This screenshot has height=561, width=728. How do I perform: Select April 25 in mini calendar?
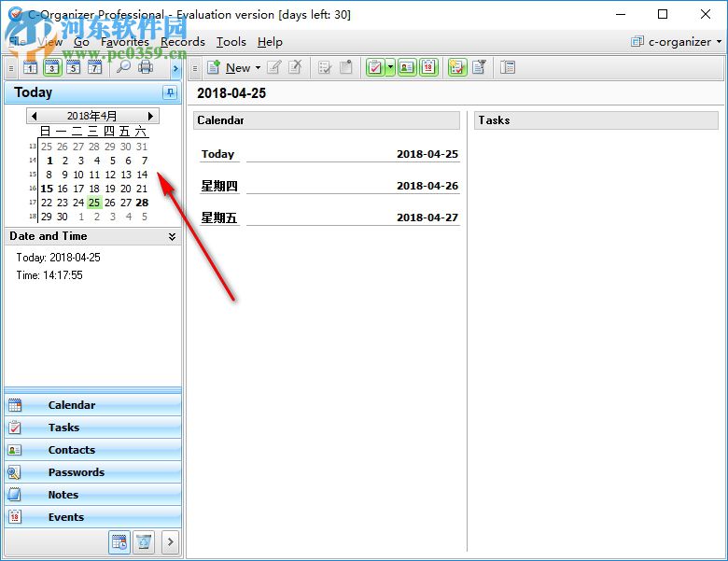(x=94, y=203)
